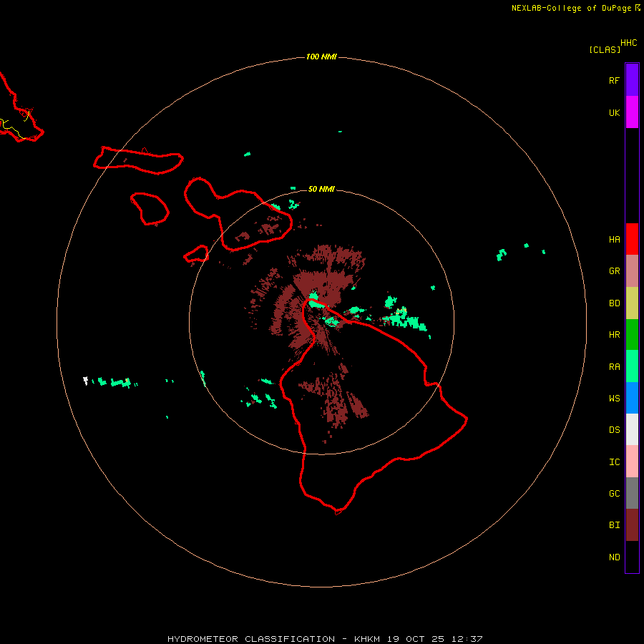
Task: Click the "BD" legend label
Action: click(614, 303)
